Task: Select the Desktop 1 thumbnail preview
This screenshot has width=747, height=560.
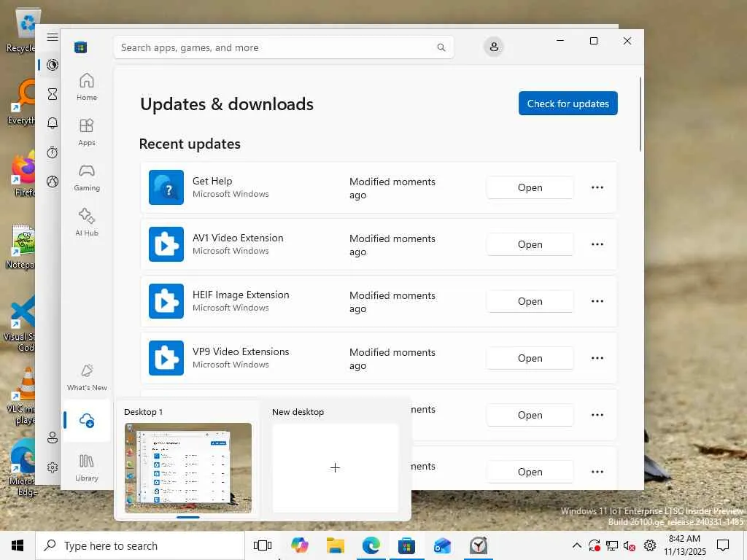Action: (x=188, y=467)
